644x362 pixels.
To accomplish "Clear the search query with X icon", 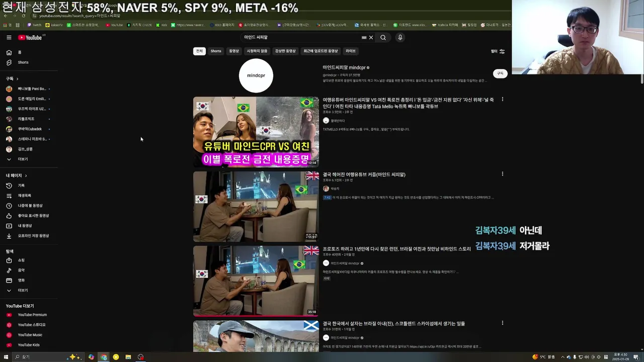I will point(371,38).
